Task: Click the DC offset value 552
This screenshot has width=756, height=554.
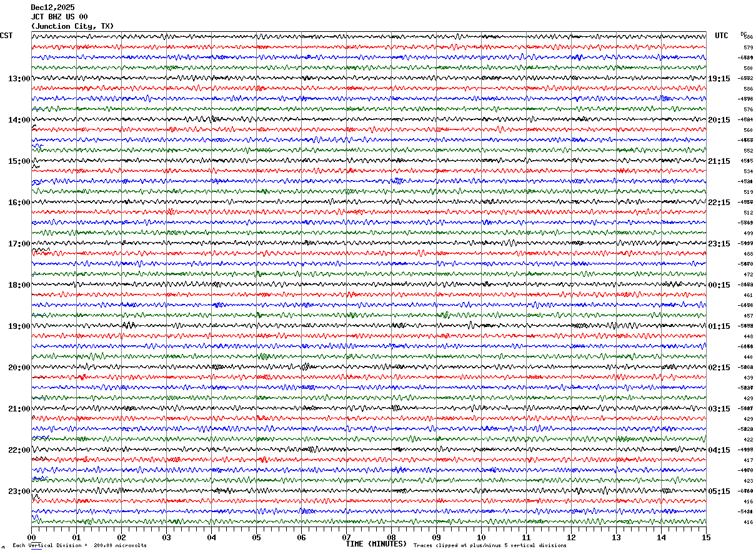Action: coord(748,151)
